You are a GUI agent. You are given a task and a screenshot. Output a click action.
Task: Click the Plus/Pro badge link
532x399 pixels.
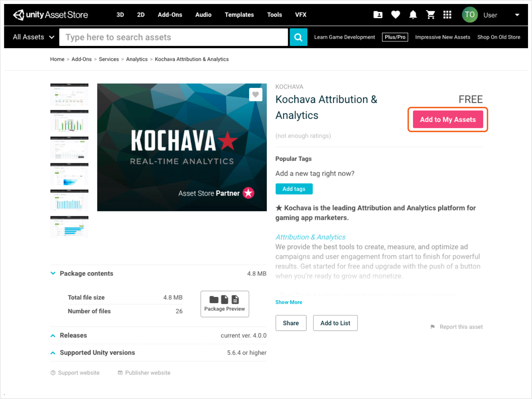pyautogui.click(x=395, y=37)
